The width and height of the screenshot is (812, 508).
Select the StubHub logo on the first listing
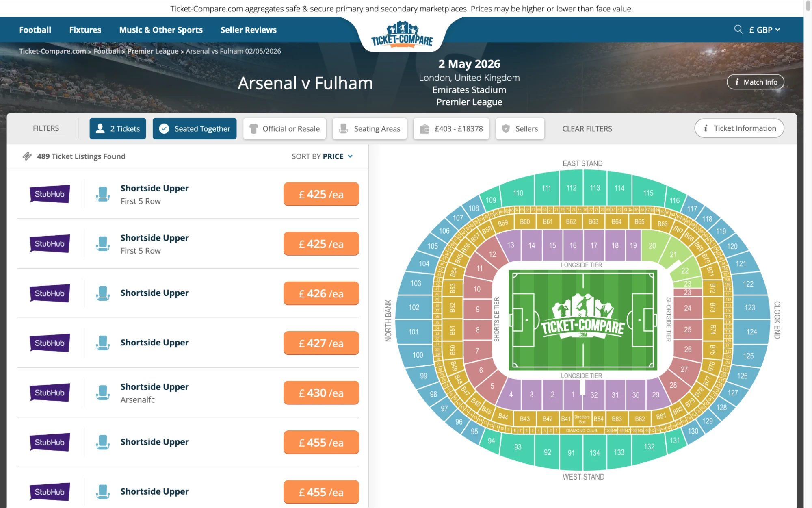point(50,194)
